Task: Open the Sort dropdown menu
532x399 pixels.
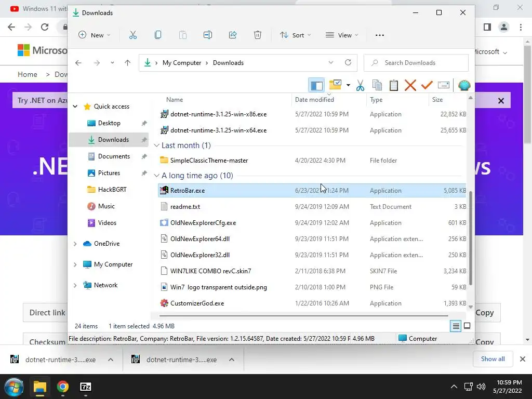Action: (295, 35)
